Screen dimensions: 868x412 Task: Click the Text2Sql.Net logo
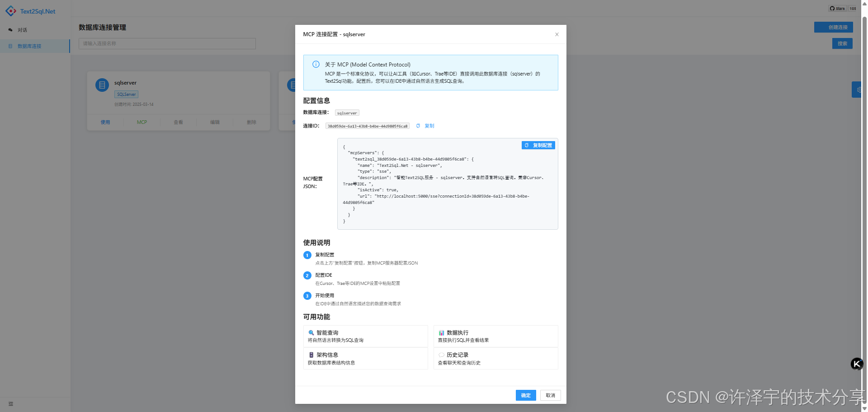pos(30,11)
